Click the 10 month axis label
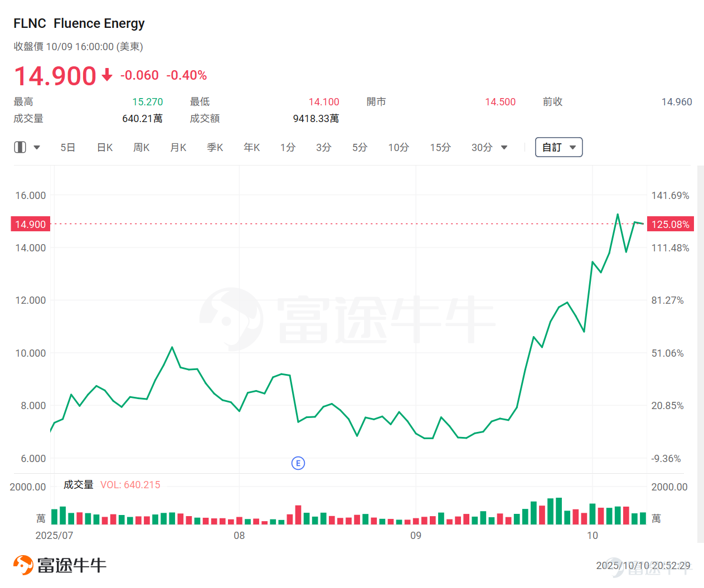704x588 pixels. pos(592,536)
